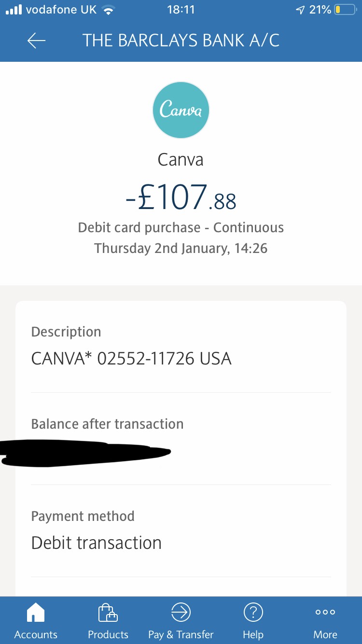The height and width of the screenshot is (644, 362).
Task: Tap the location arrow status icon
Action: point(300,10)
